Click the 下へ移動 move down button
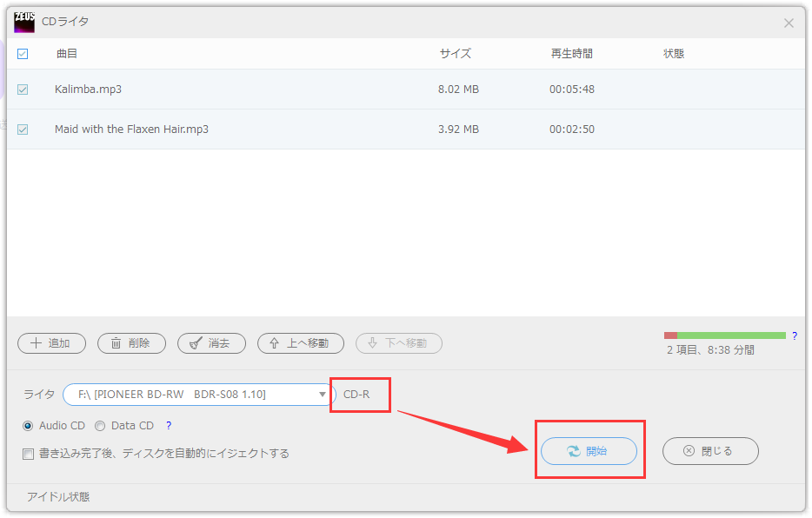 point(399,343)
